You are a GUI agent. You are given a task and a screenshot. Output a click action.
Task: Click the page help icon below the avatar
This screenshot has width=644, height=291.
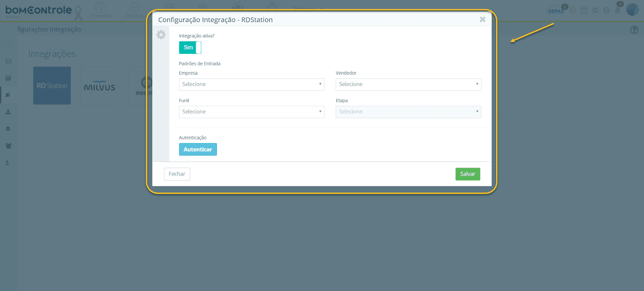pos(634,30)
